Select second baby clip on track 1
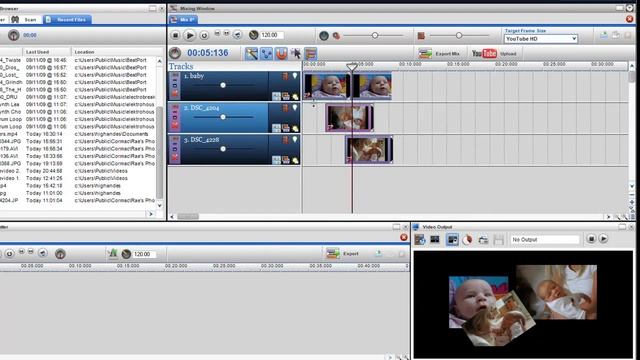 click(x=372, y=87)
